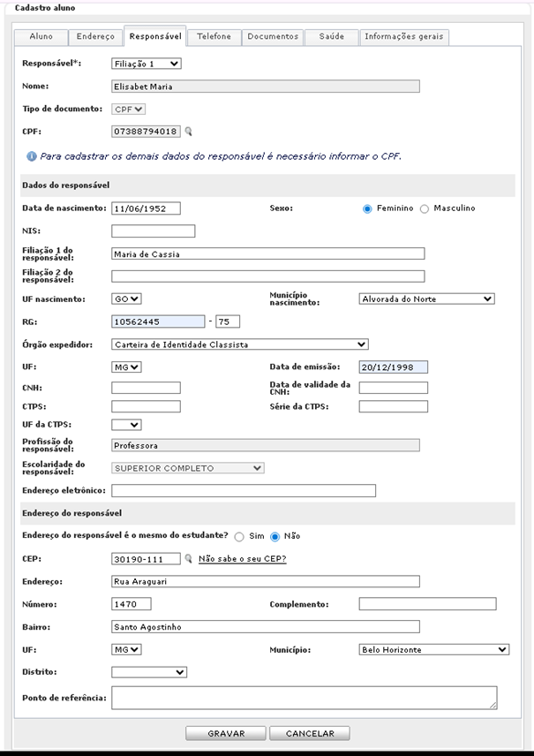Click the magnifier icon next to CPF field
Viewport: 534px width, 756px height.
coord(188,132)
